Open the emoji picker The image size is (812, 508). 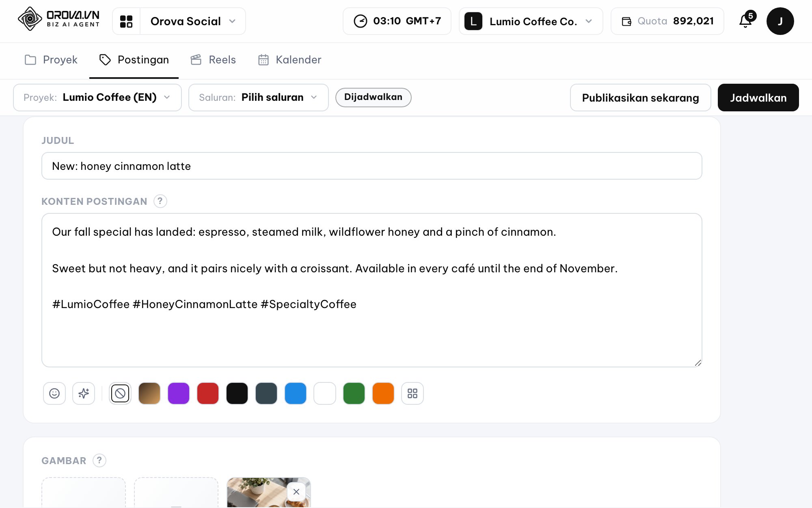tap(54, 393)
